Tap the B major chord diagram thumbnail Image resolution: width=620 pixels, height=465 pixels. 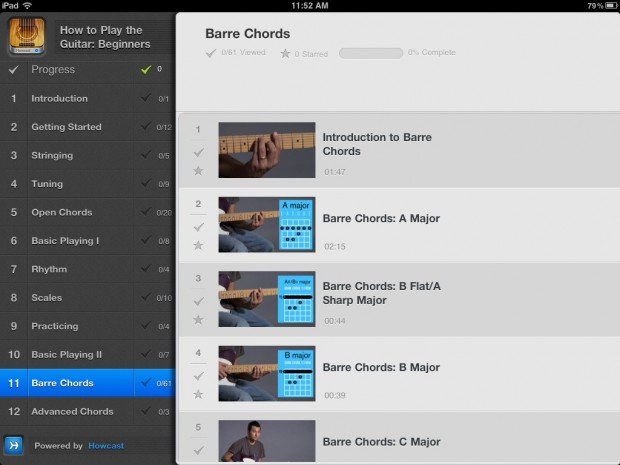[x=267, y=373]
